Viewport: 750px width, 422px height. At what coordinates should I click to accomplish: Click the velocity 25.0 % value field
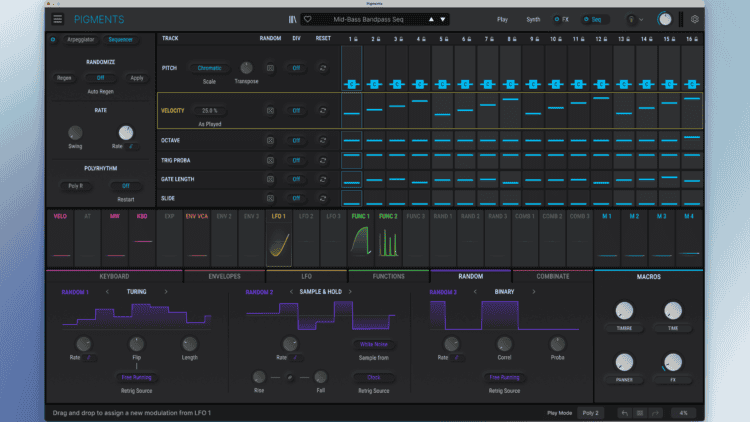pos(210,111)
